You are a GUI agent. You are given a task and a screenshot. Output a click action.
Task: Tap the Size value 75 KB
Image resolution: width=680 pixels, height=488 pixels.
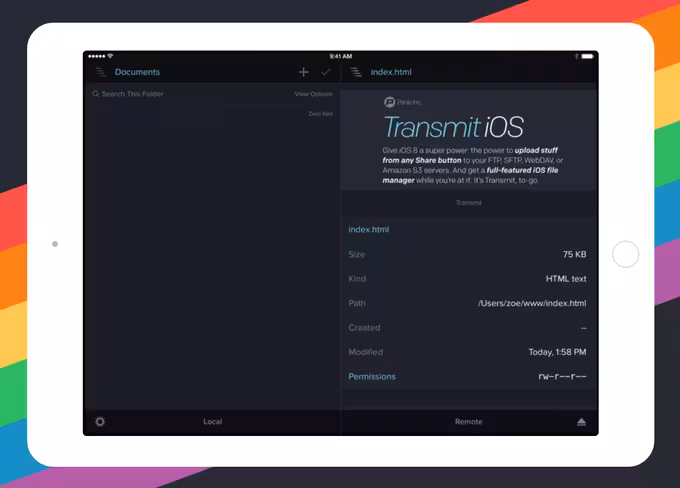[x=575, y=254]
